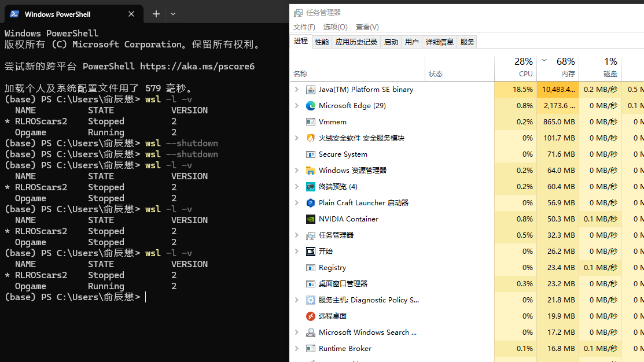Click the 远程桌面 process icon
The width and height of the screenshot is (644, 362).
tap(311, 316)
